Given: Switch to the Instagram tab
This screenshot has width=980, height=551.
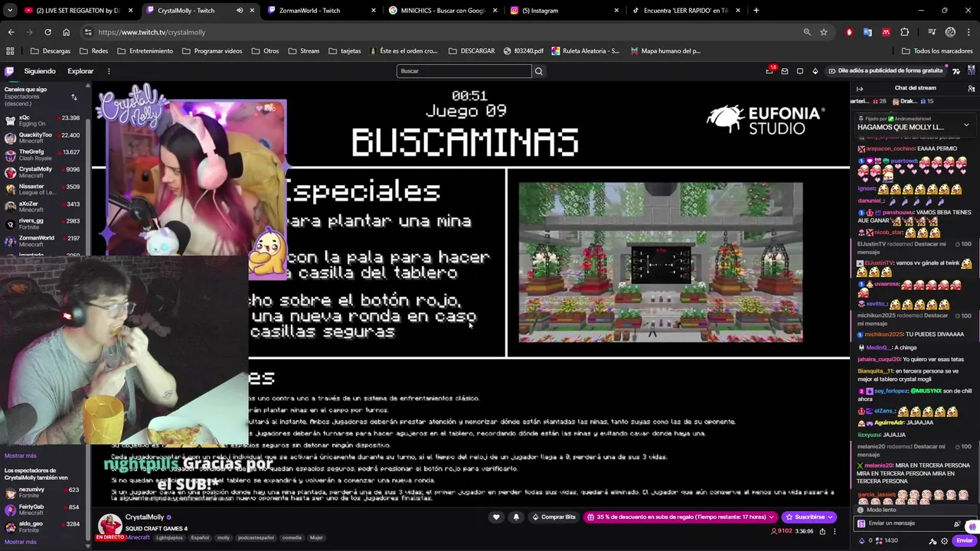Looking at the screenshot, I should (563, 11).
